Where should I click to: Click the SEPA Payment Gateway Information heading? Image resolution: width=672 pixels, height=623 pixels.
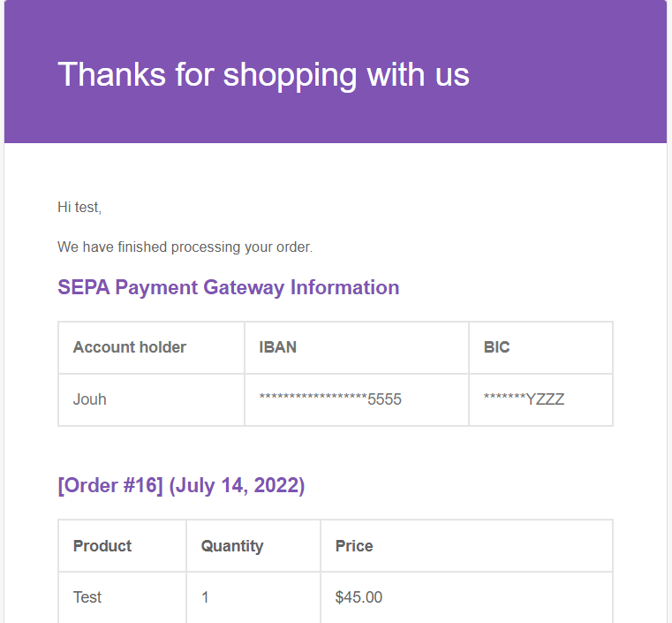pos(228,287)
